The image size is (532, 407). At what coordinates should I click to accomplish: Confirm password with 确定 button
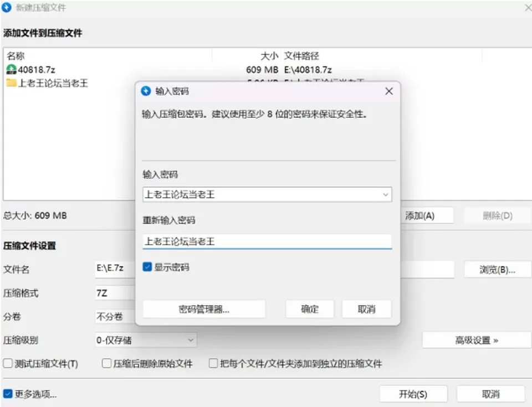point(310,309)
